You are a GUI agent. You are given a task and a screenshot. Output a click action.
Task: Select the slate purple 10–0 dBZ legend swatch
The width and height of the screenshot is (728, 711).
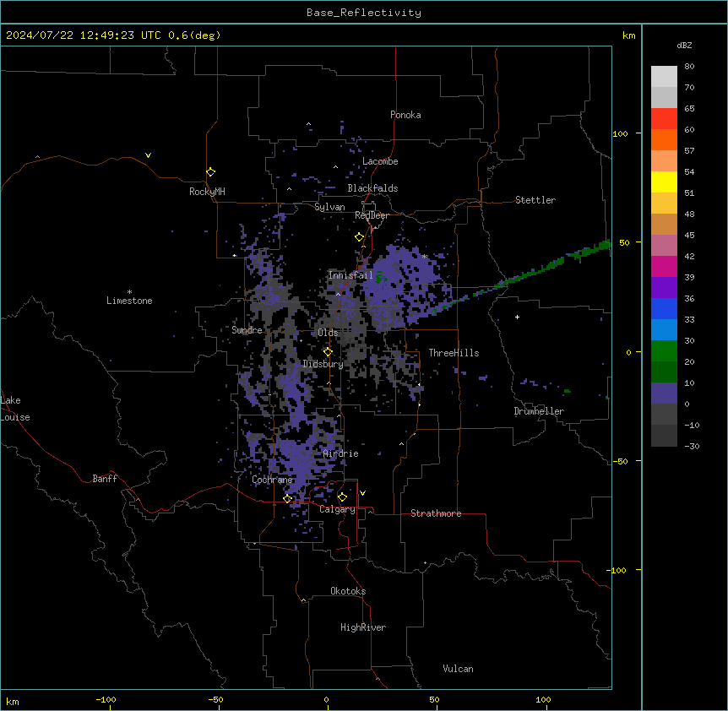(664, 393)
